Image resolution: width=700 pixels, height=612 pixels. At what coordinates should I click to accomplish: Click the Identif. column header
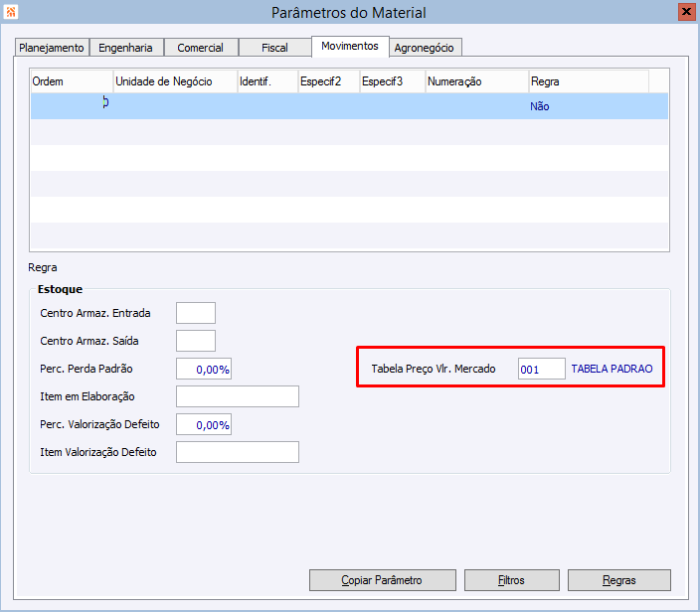267,81
